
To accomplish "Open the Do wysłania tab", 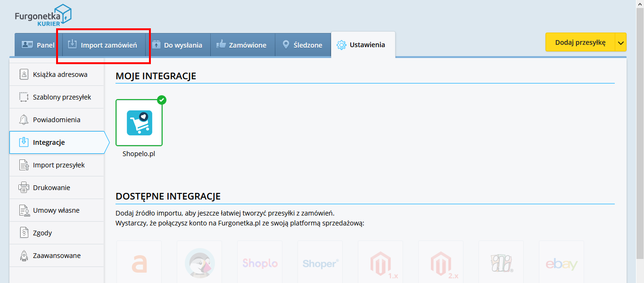I will 178,45.
